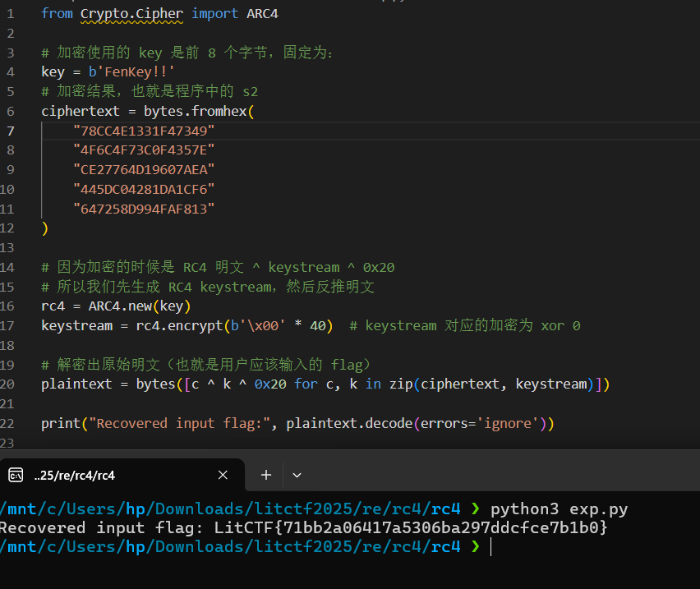Screen dimensions: 700x589
Task: Click the hex string "78CC4E1331F47349"
Action: pos(143,131)
